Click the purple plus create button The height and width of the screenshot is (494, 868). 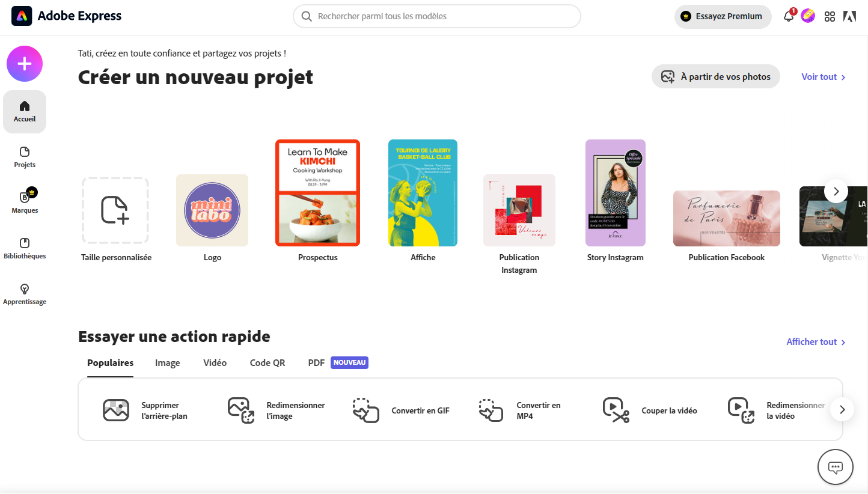(25, 64)
